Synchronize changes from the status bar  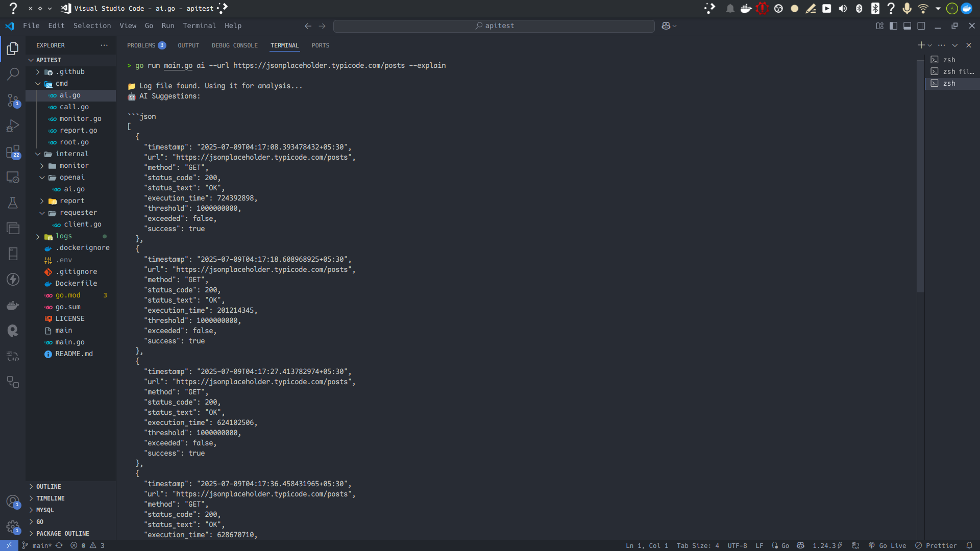pyautogui.click(x=59, y=545)
